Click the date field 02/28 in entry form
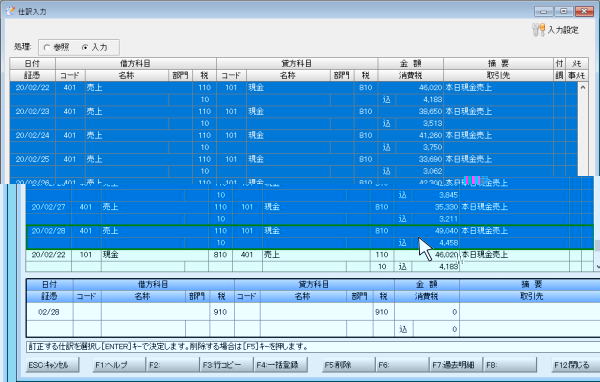The width and height of the screenshot is (600, 382). (x=49, y=312)
